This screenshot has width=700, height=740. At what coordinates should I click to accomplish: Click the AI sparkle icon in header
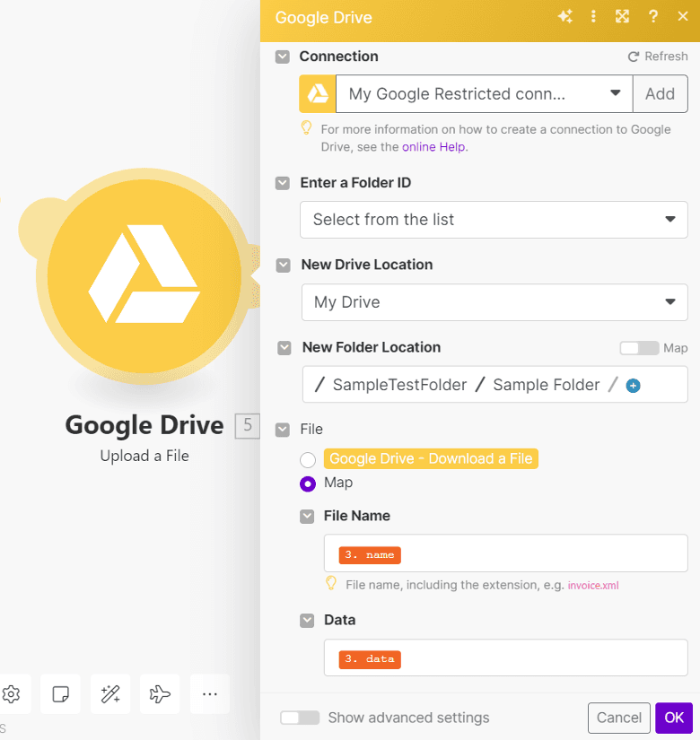coord(564,17)
